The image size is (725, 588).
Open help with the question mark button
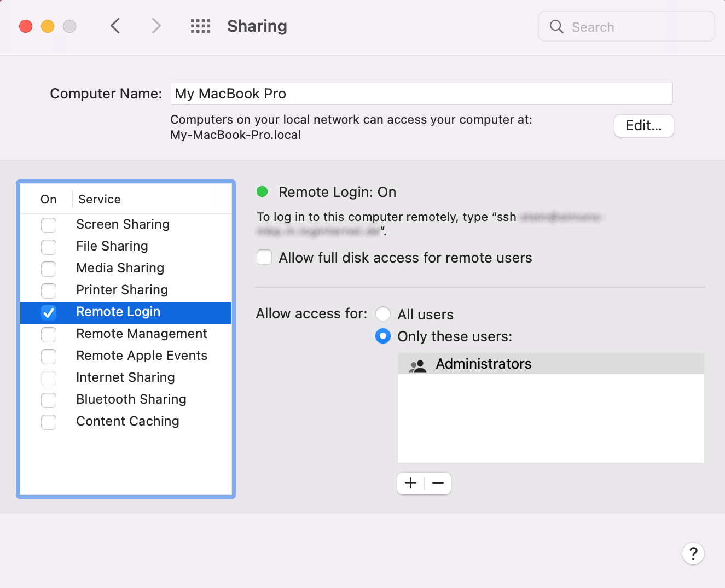[x=693, y=554]
